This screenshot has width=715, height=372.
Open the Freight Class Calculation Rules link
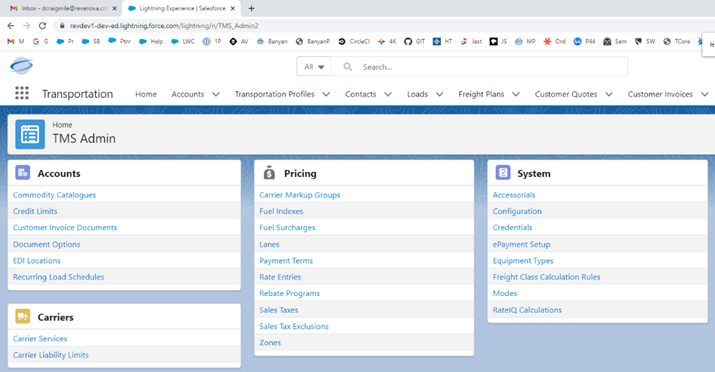(x=546, y=277)
